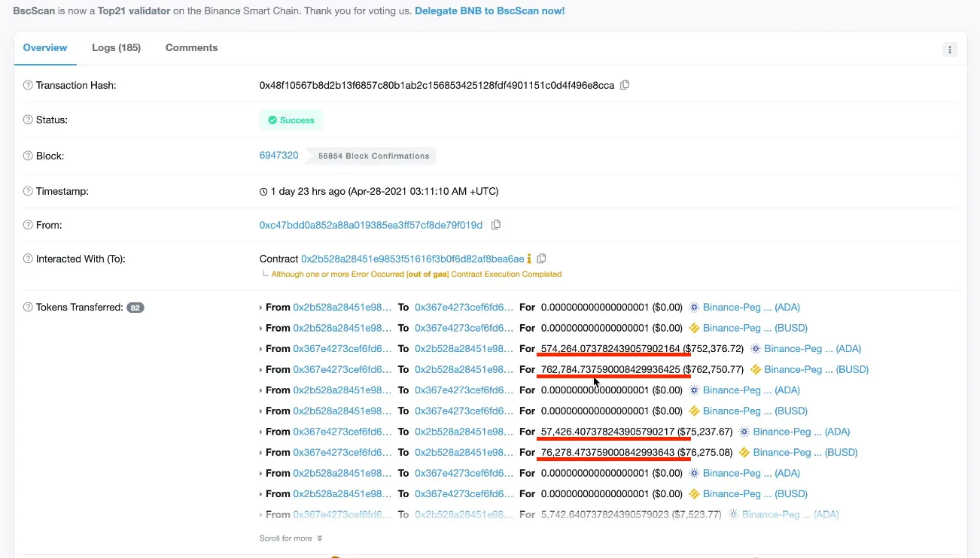The width and height of the screenshot is (980, 558).
Task: Click the help icon next to Transaction Hash
Action: click(28, 86)
